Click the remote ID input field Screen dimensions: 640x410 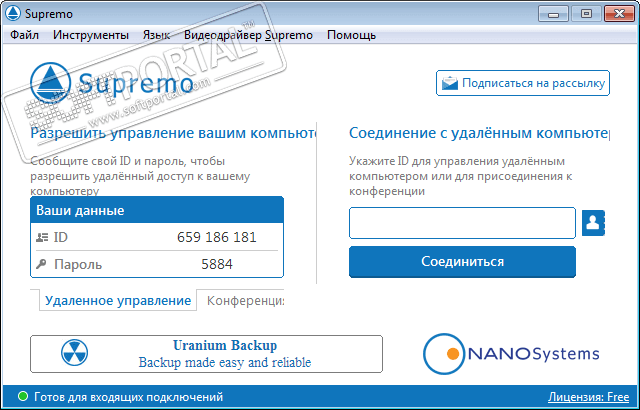point(462,223)
